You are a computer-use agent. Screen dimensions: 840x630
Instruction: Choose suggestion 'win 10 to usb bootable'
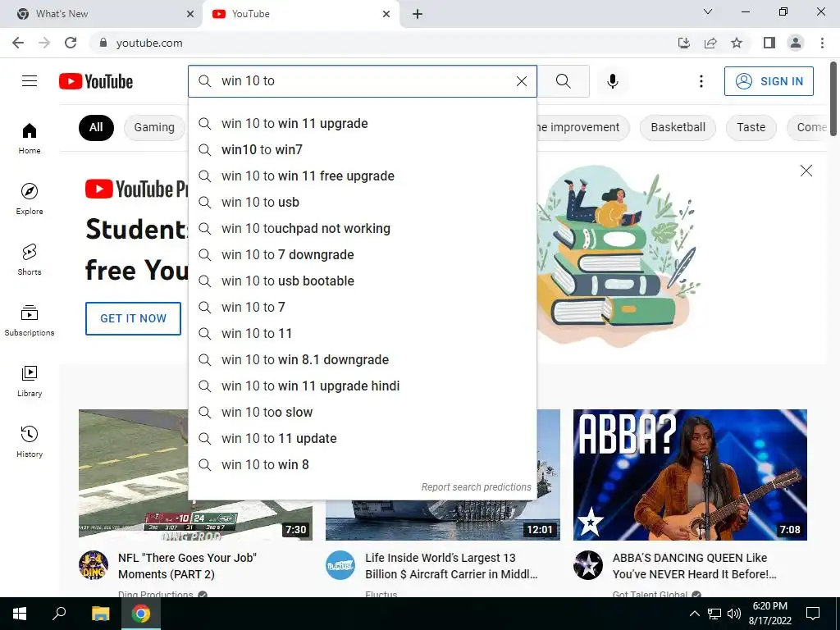coord(363,281)
